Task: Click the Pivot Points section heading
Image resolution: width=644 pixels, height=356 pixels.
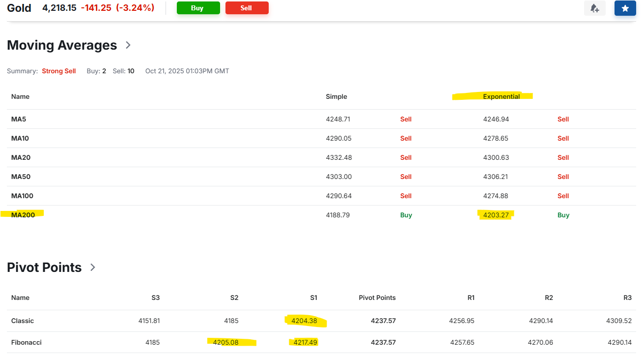Action: (44, 267)
